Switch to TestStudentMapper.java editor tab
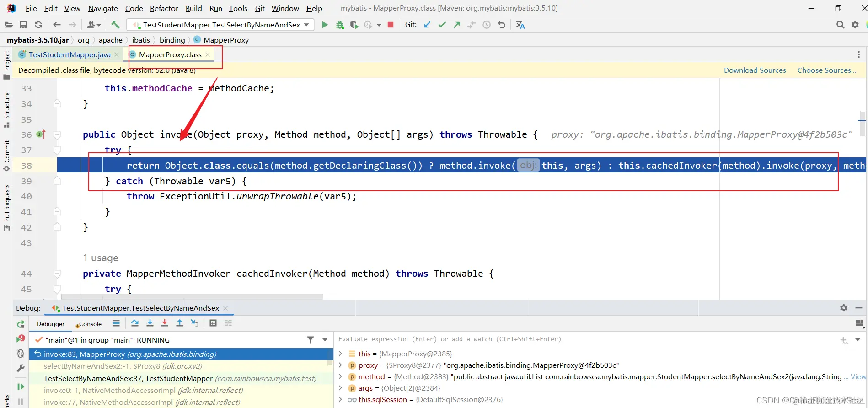Viewport: 868px width, 408px height. (x=69, y=54)
